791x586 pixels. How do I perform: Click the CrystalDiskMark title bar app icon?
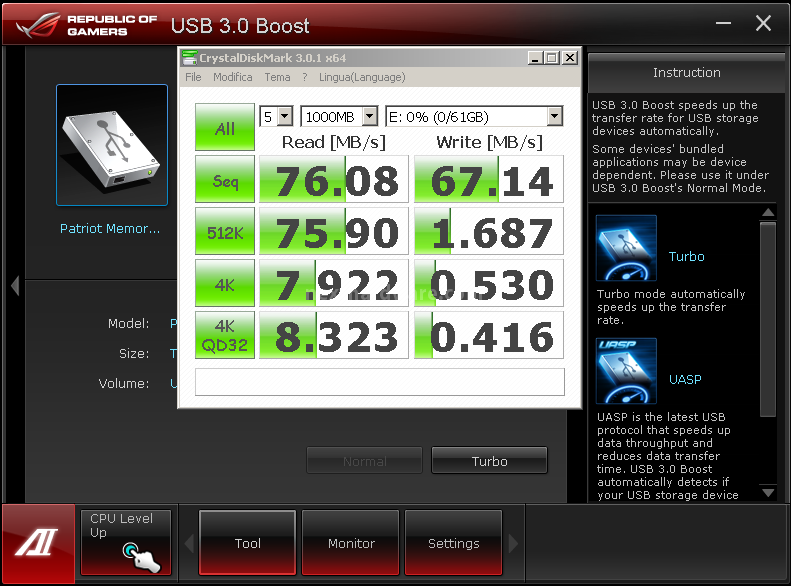(189, 57)
